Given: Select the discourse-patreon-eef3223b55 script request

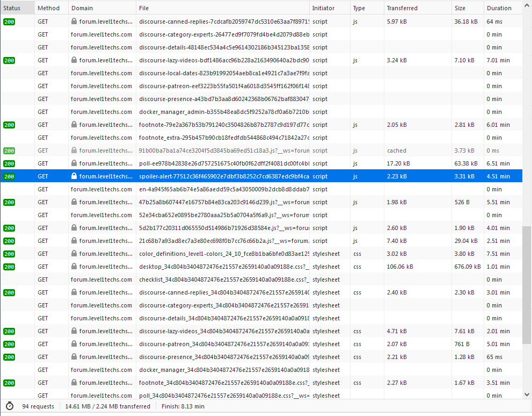Looking at the screenshot, I should 223,86.
